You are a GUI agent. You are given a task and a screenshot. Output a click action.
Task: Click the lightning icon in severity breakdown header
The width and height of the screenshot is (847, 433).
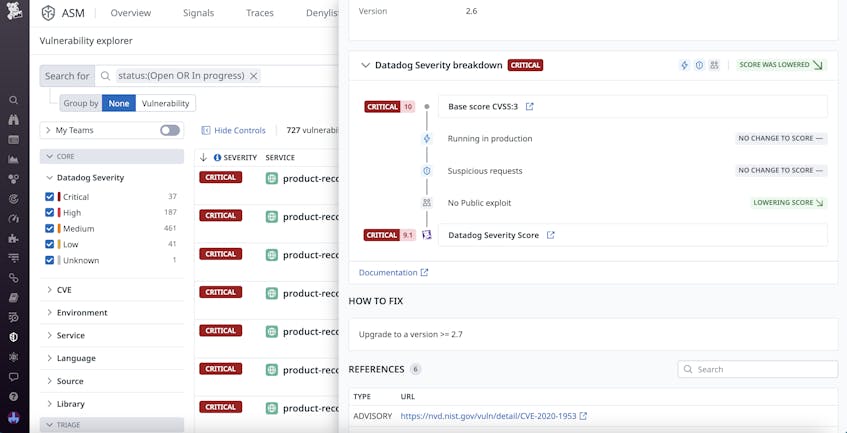(684, 65)
